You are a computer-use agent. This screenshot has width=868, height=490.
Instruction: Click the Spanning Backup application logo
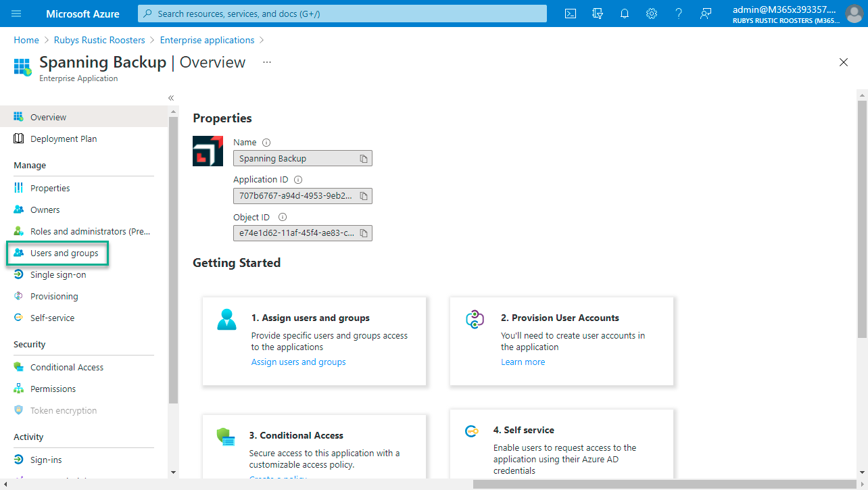point(208,151)
